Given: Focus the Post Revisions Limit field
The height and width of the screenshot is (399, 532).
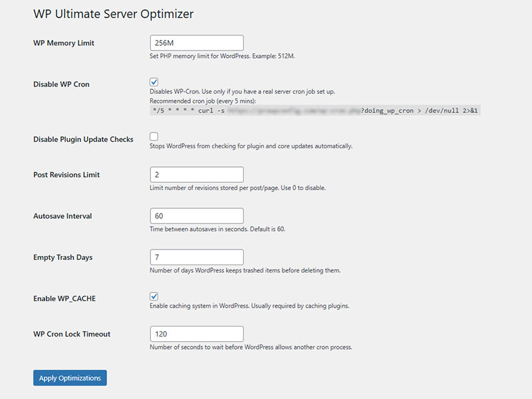Looking at the screenshot, I should tap(197, 175).
